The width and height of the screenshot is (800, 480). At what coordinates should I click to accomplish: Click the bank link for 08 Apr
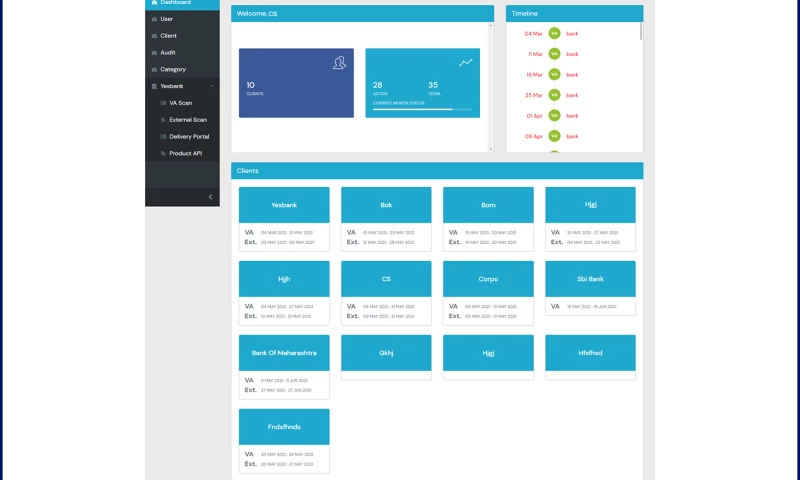click(572, 136)
